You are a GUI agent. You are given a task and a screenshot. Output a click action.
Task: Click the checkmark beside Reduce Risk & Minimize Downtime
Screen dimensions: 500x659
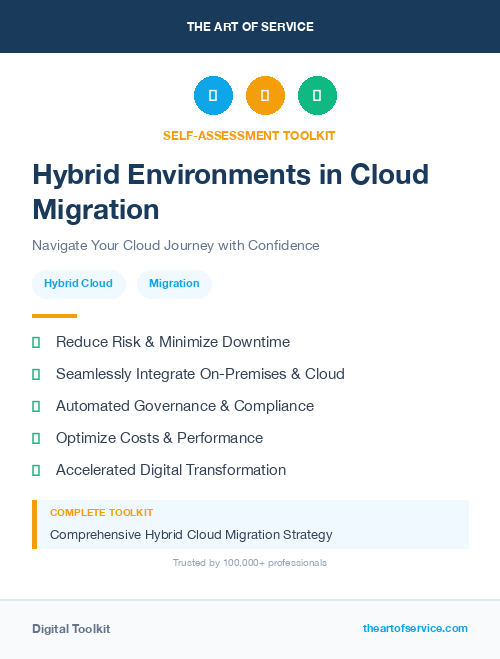click(x=36, y=343)
